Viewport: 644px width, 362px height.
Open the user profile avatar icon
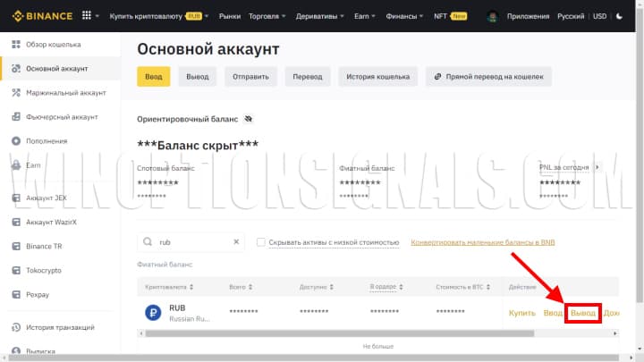click(x=492, y=16)
